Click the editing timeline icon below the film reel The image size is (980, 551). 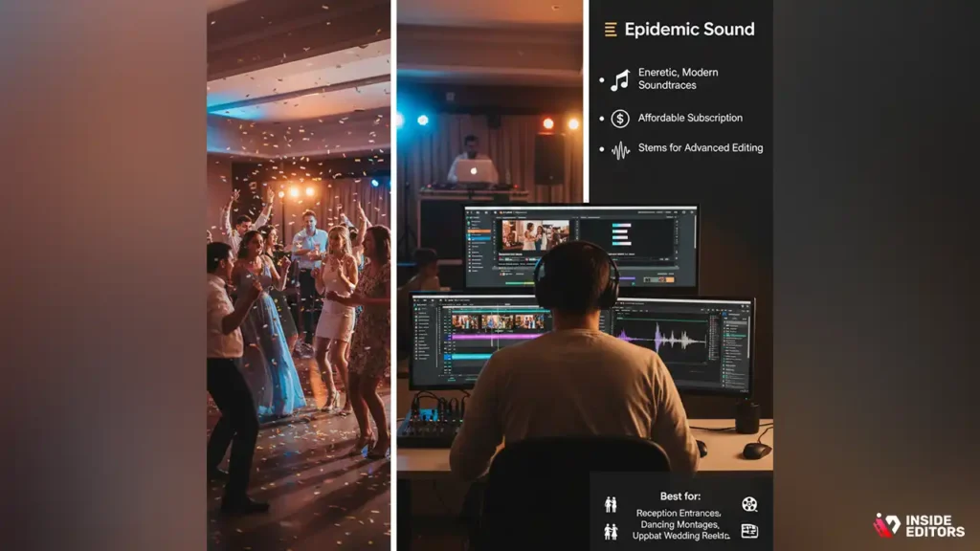point(749,531)
